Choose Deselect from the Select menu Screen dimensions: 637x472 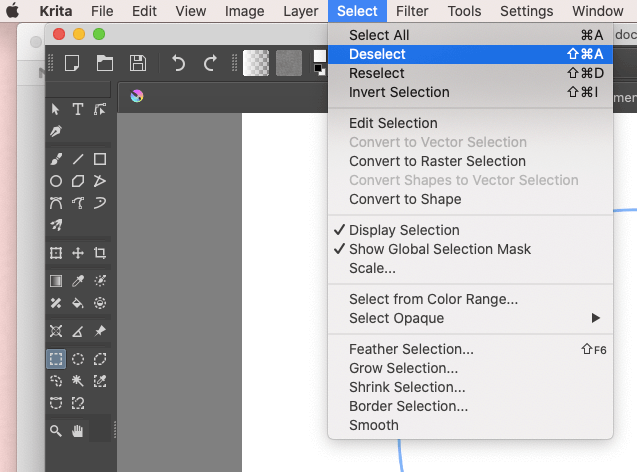(x=470, y=54)
